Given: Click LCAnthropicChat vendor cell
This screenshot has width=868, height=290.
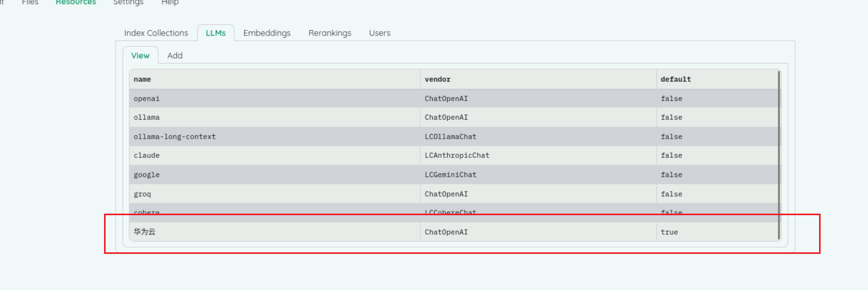Looking at the screenshot, I should [x=538, y=156].
